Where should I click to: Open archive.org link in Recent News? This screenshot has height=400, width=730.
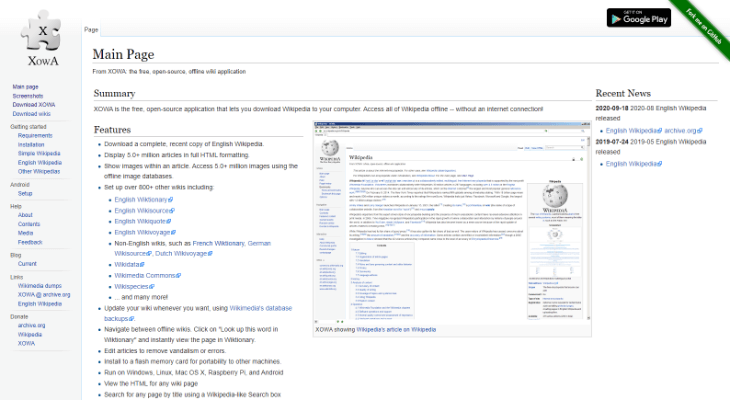pos(683,131)
